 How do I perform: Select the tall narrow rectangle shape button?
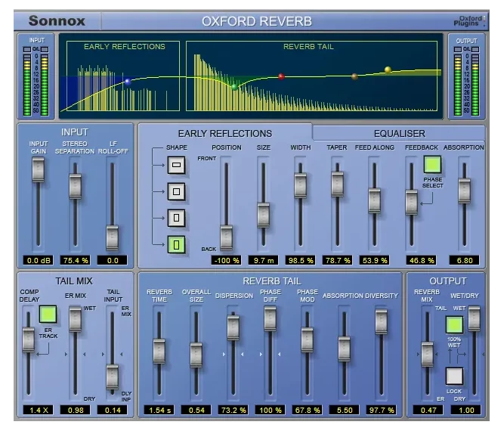pos(176,218)
